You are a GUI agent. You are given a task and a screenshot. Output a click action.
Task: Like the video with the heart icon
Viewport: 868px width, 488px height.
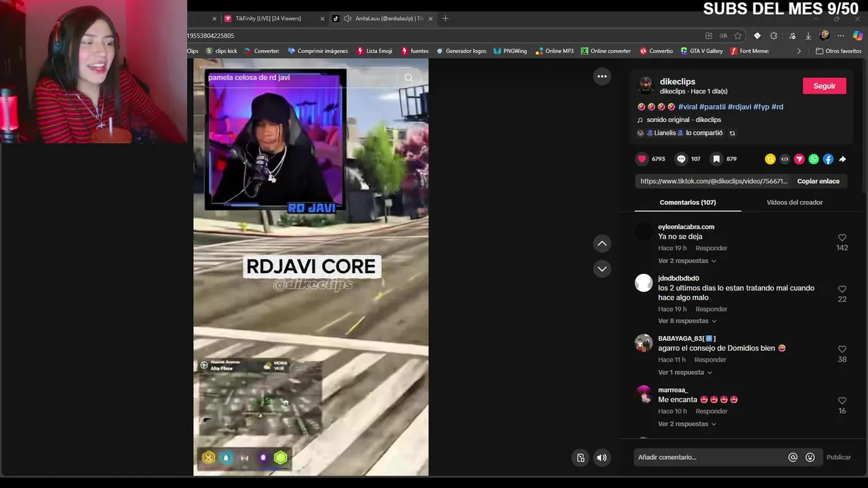(642, 159)
